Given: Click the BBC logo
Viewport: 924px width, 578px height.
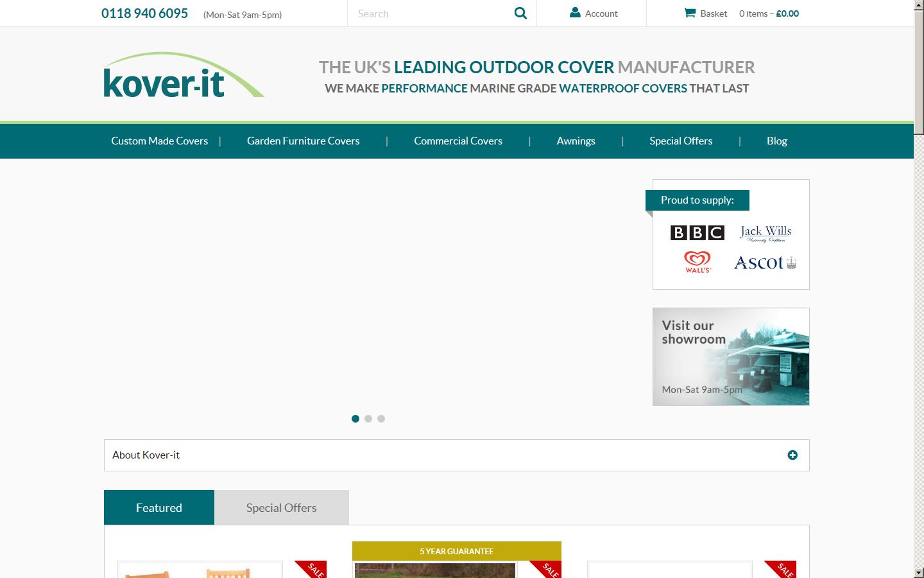Looking at the screenshot, I should click(697, 232).
